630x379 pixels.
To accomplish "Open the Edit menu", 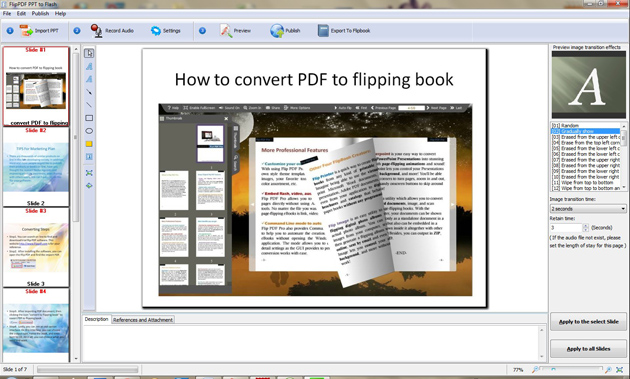I will [x=21, y=13].
